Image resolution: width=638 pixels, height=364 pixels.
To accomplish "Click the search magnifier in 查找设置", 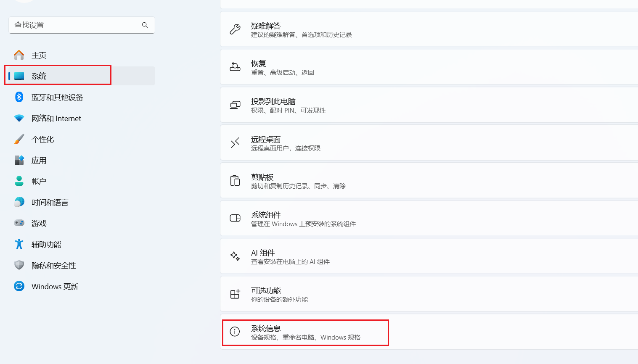I will click(145, 25).
